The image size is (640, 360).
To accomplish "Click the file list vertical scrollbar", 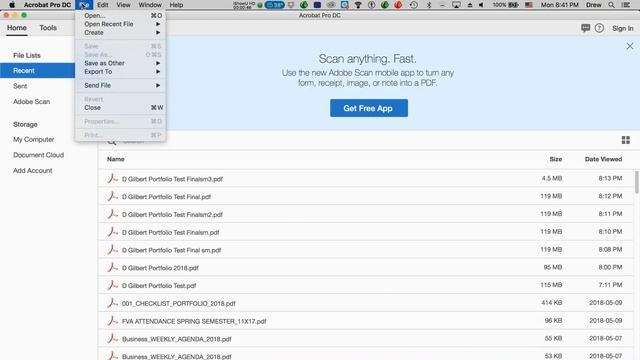I will [x=637, y=182].
